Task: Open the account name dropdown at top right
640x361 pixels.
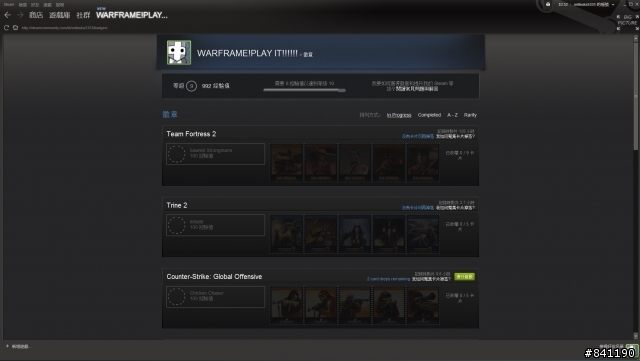Action: (x=594, y=4)
